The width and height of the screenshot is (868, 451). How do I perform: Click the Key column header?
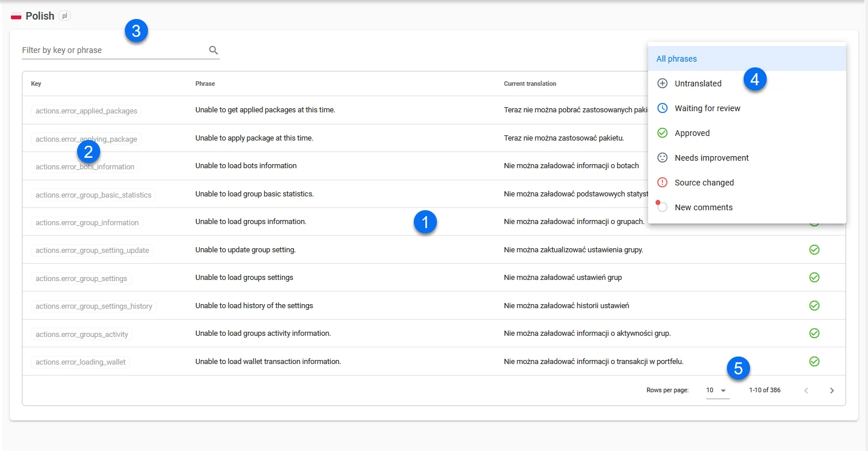click(36, 84)
